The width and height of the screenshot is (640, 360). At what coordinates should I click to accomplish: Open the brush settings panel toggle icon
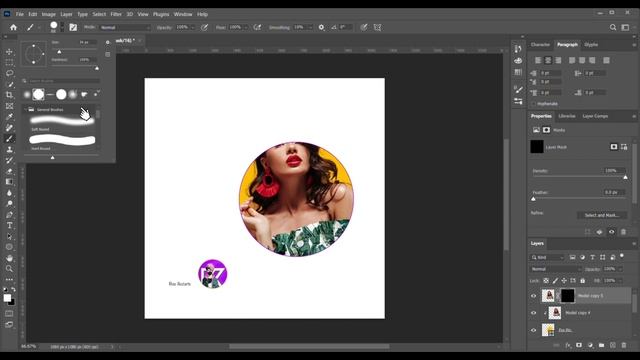point(73,27)
